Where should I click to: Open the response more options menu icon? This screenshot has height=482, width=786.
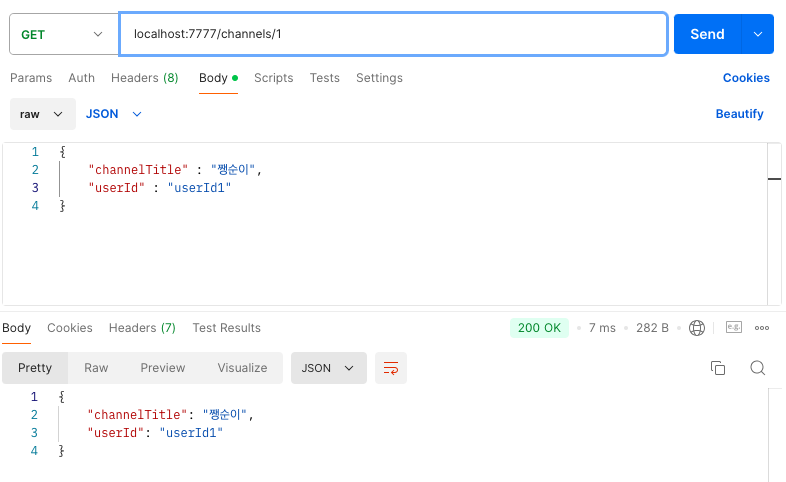pyautogui.click(x=762, y=328)
